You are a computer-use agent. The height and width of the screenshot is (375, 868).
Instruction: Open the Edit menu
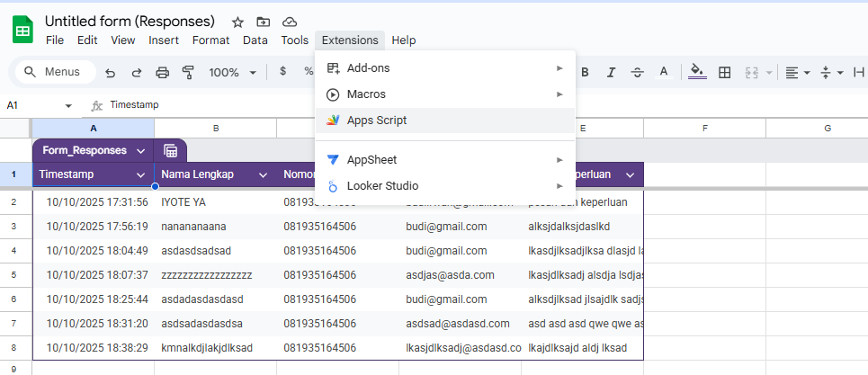(87, 40)
